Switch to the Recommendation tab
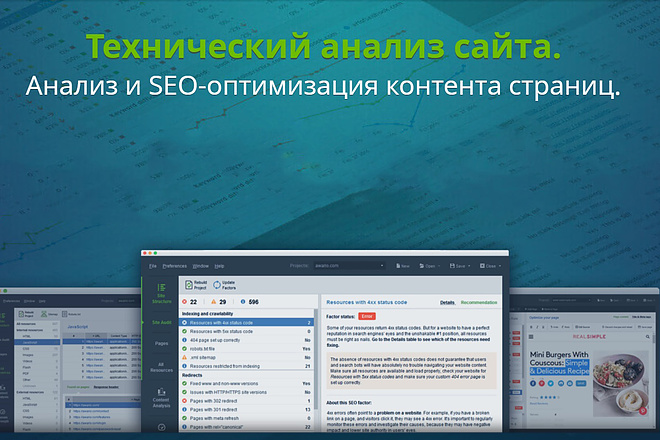The image size is (660, 440). click(479, 302)
